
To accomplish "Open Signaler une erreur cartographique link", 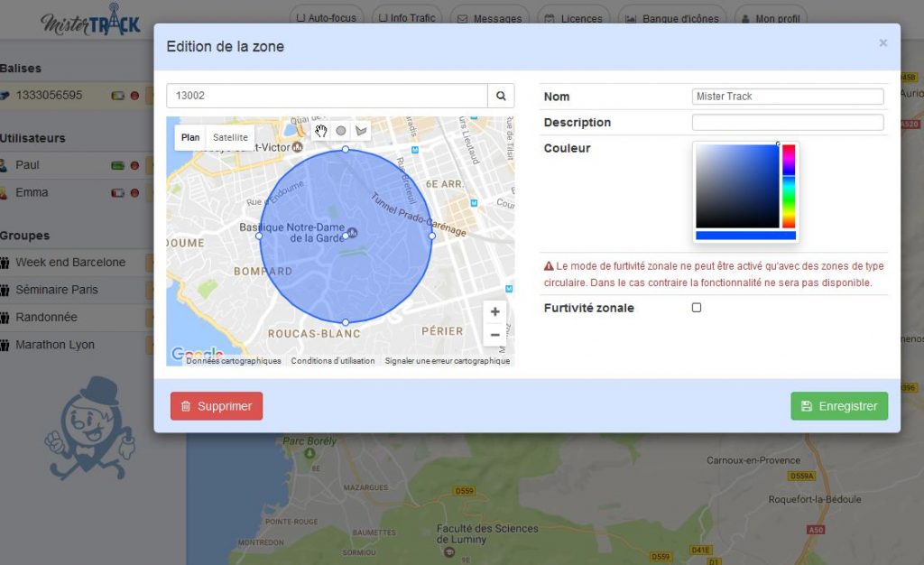I will click(448, 360).
